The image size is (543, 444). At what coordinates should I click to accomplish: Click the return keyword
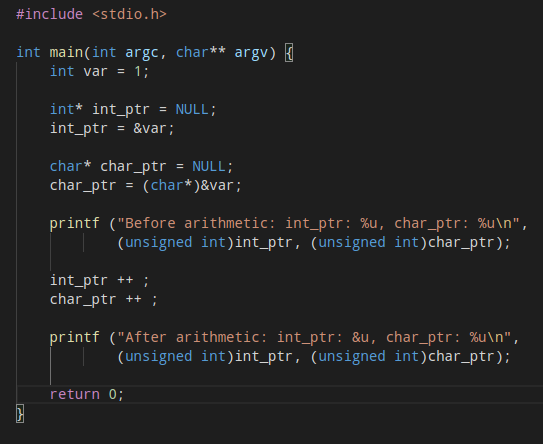tap(75, 394)
